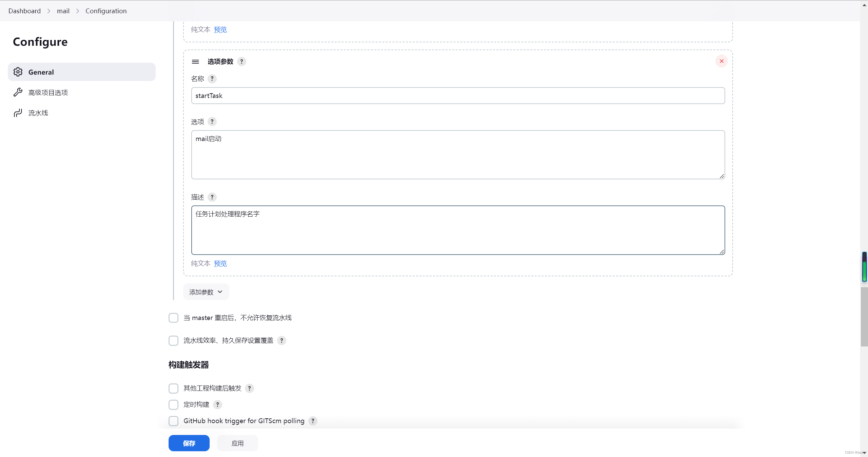Open help for 定时构建 option

[217, 404]
